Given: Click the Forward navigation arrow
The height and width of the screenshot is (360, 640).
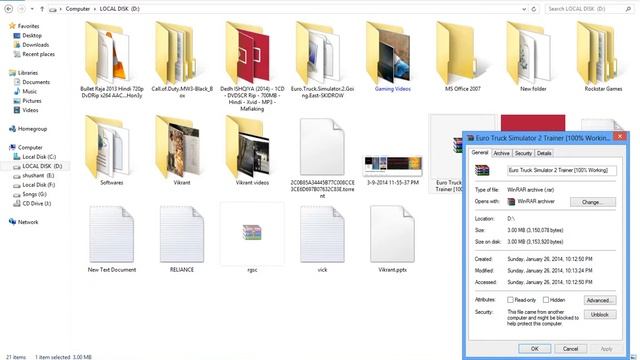Looking at the screenshot, I should [21, 9].
